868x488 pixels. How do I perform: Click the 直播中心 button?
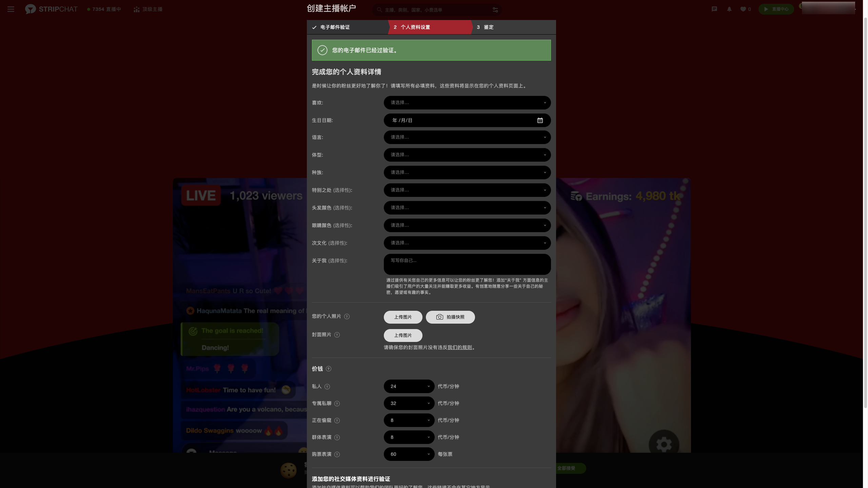pyautogui.click(x=776, y=9)
